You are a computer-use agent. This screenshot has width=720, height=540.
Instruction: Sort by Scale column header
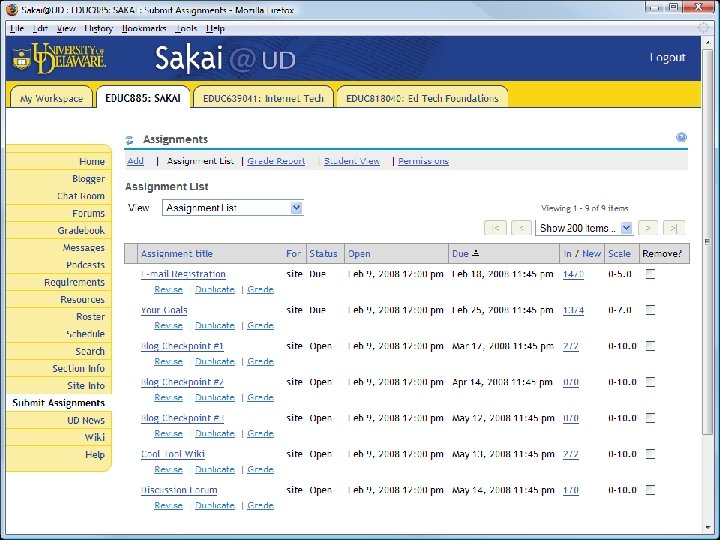[x=619, y=253]
